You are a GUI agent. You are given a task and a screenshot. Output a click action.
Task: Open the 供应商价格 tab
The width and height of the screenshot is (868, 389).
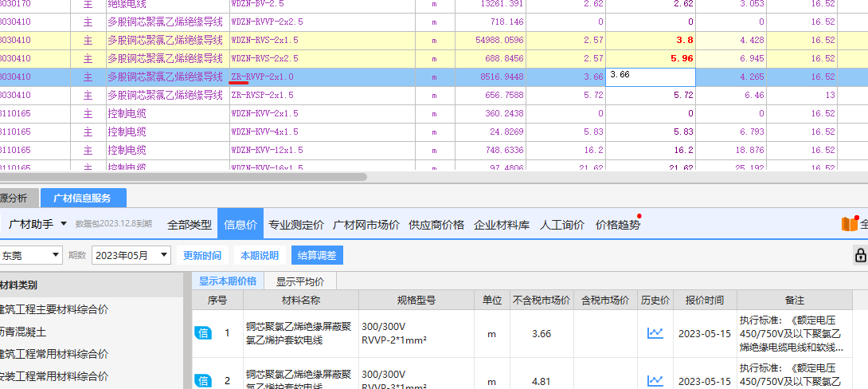point(436,225)
